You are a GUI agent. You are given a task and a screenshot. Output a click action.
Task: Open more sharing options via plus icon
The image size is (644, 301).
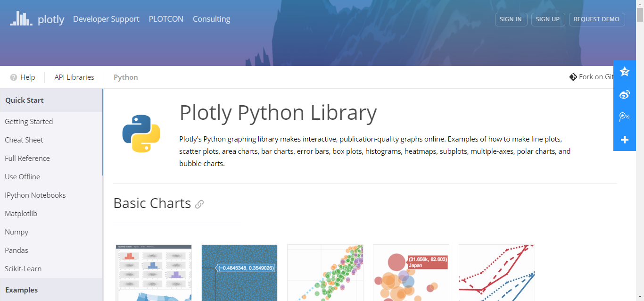point(624,139)
